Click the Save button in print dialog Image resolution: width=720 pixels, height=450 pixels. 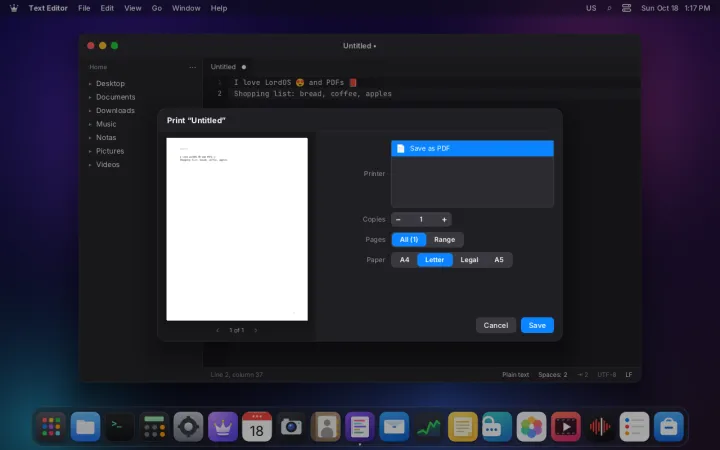click(x=537, y=325)
